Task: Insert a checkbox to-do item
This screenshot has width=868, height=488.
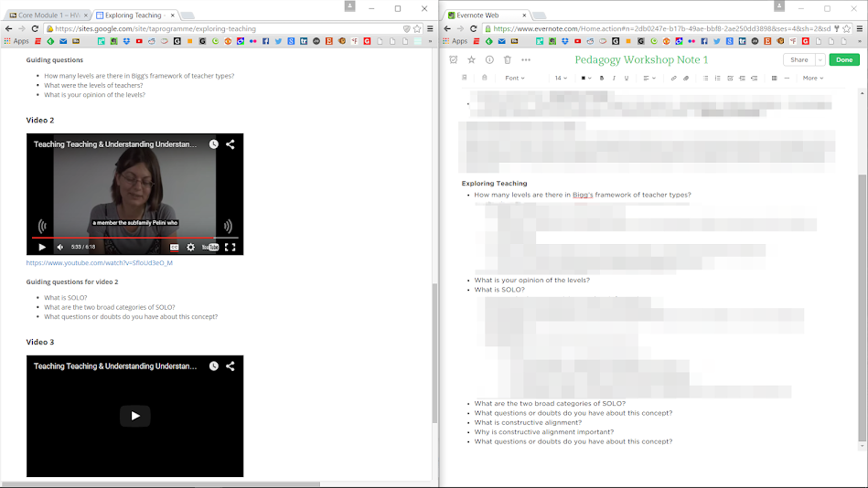Action: click(730, 78)
